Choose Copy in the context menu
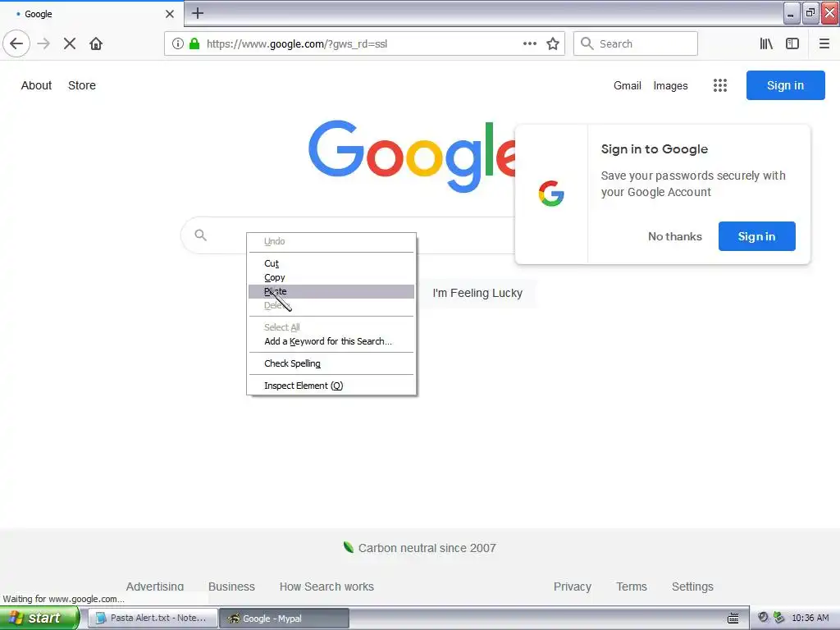 [331, 277]
